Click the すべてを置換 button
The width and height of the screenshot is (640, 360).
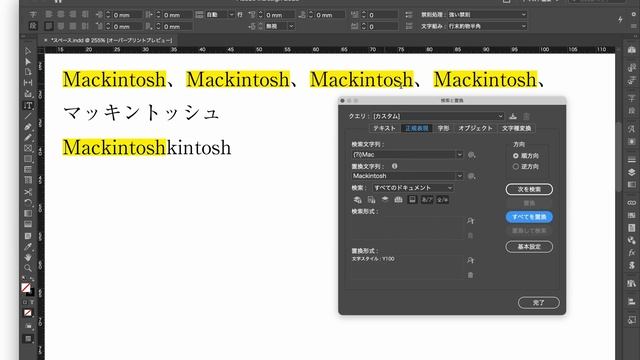click(x=529, y=217)
